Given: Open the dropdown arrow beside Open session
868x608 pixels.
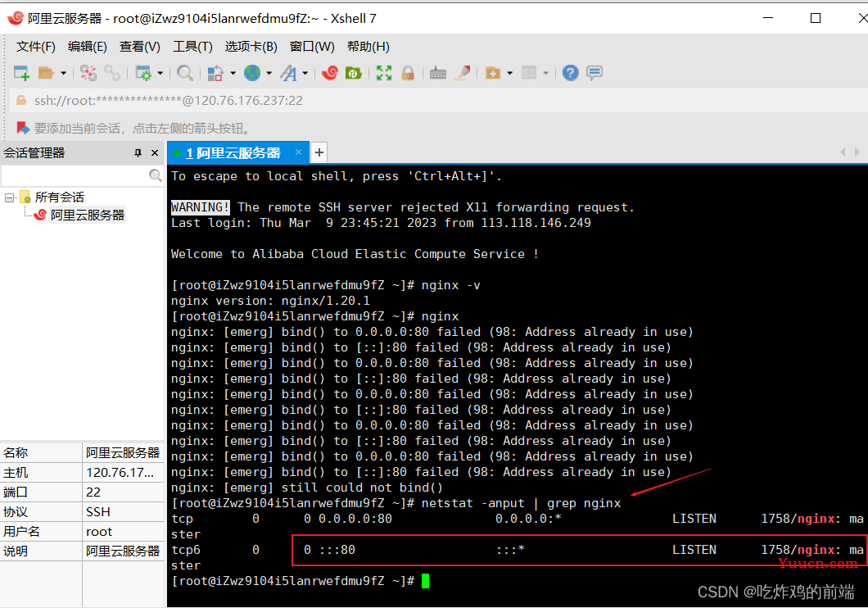Looking at the screenshot, I should coord(63,73).
